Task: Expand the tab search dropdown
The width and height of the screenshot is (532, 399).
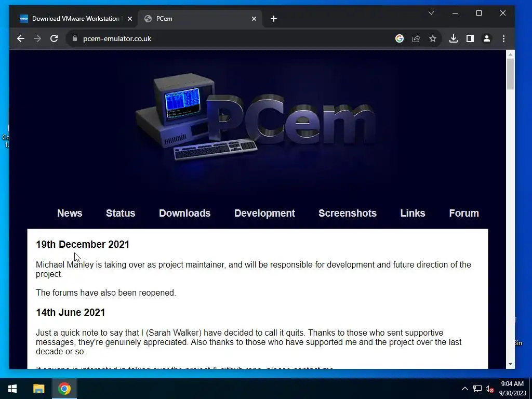Action: (431, 13)
